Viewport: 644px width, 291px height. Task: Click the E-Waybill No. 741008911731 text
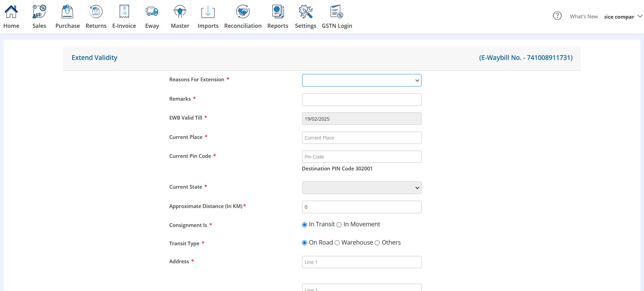coord(526,58)
